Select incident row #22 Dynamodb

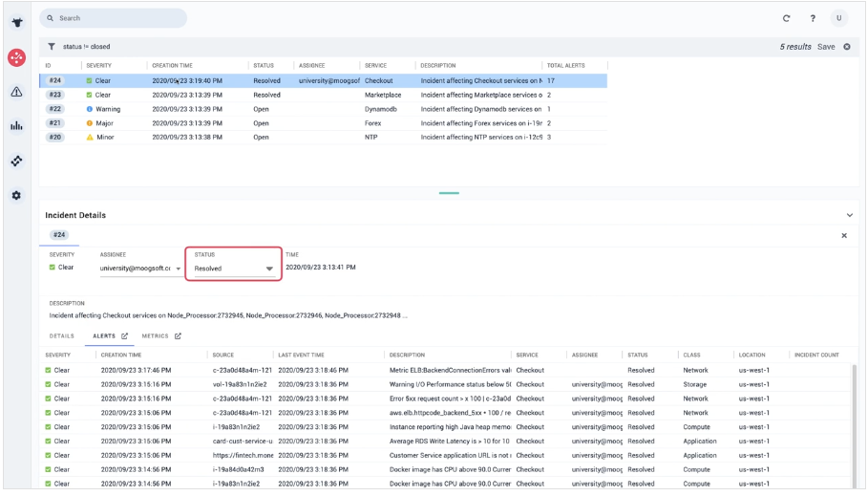(324, 109)
